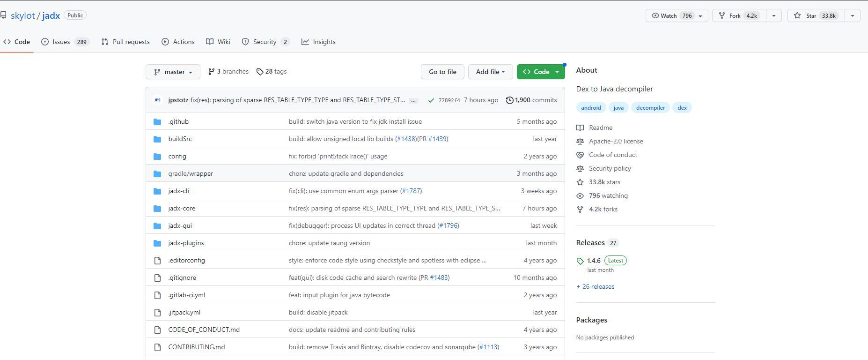This screenshot has width=868, height=360.
Task: Click the .gitlab-ci.yml file icon
Action: tap(157, 295)
